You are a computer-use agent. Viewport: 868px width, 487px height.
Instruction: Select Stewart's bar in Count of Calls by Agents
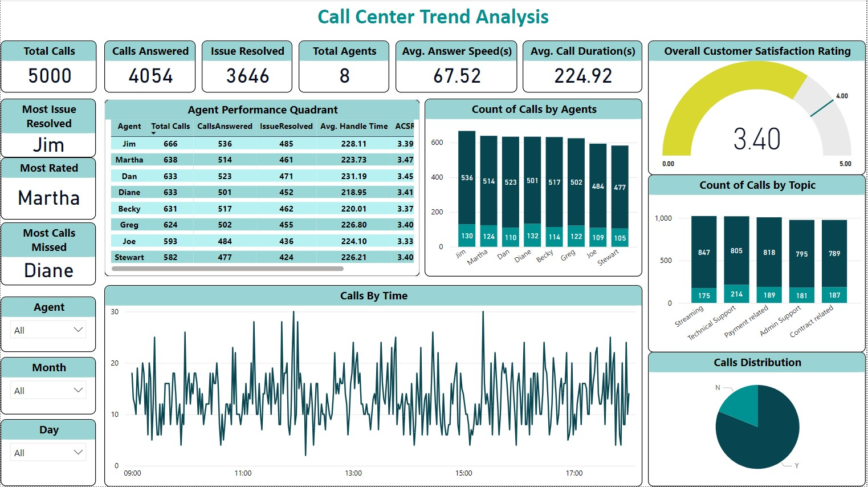[620, 194]
